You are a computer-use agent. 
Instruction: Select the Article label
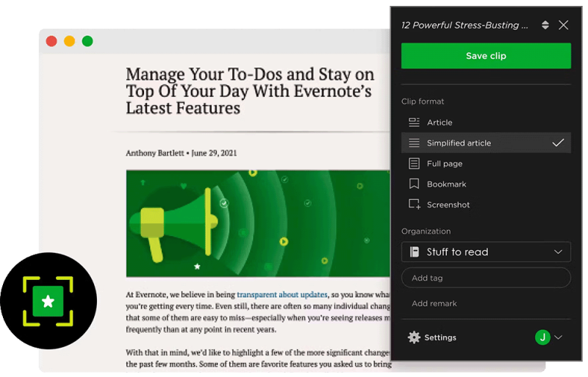pos(440,122)
